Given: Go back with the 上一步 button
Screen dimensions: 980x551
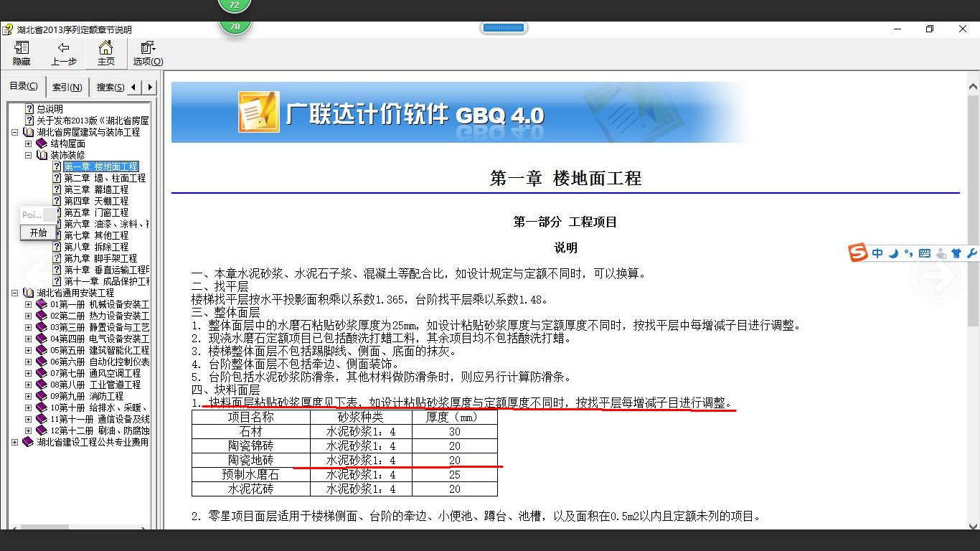Looking at the screenshot, I should pos(64,53).
